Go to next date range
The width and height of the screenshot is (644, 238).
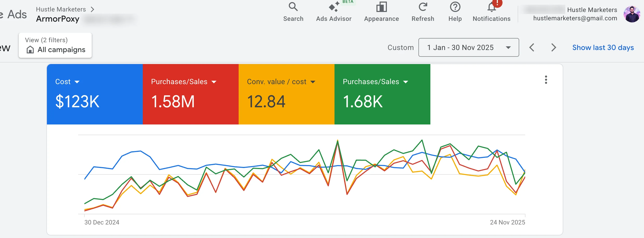click(554, 47)
